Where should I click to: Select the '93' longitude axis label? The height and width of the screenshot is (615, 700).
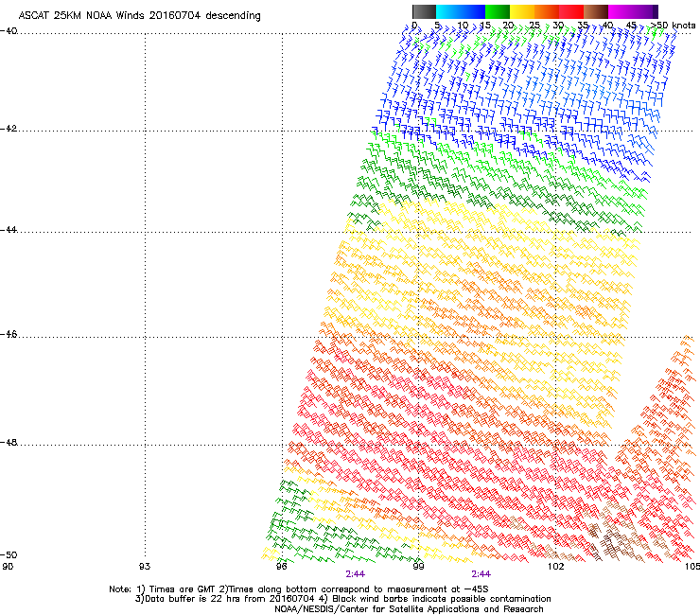(145, 567)
